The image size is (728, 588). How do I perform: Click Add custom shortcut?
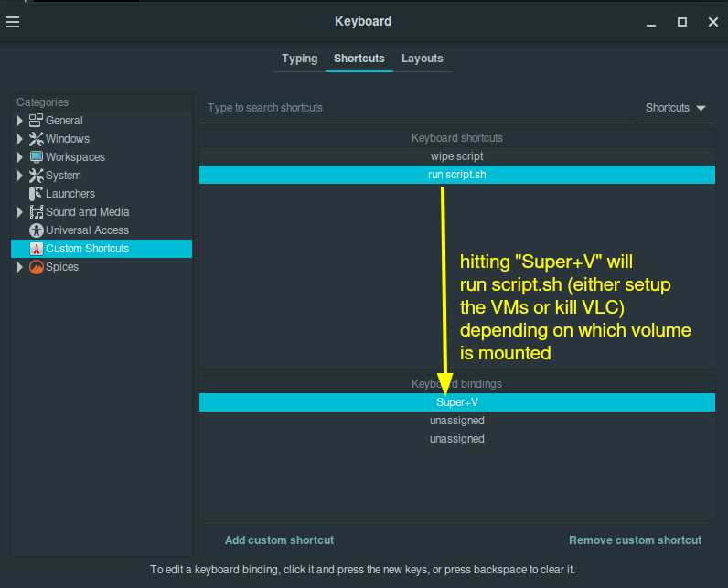[280, 540]
